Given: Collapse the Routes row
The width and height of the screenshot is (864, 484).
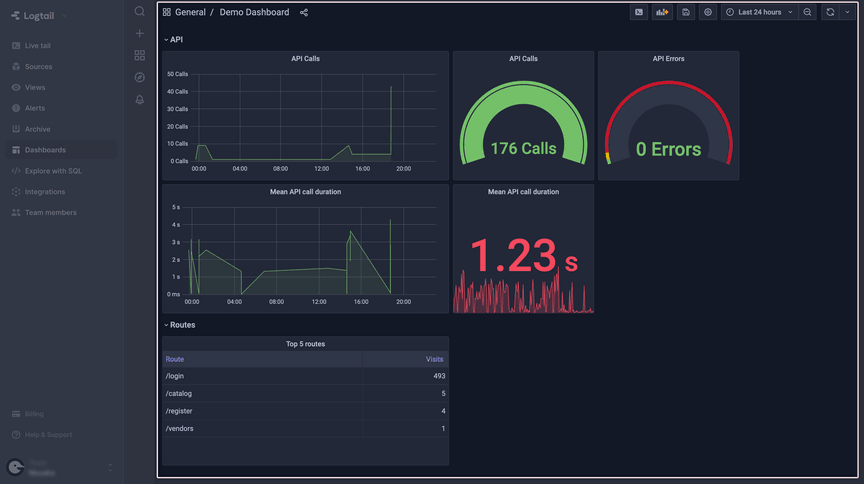Looking at the screenshot, I should pos(180,325).
